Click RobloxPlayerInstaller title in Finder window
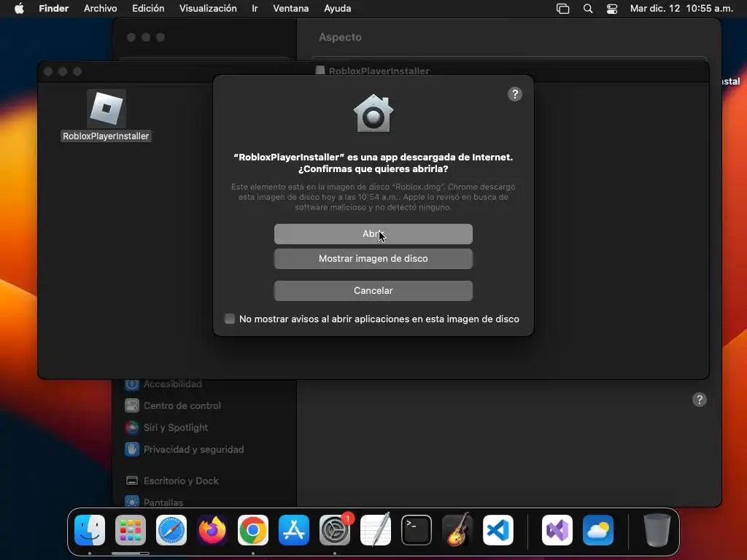 click(x=379, y=71)
